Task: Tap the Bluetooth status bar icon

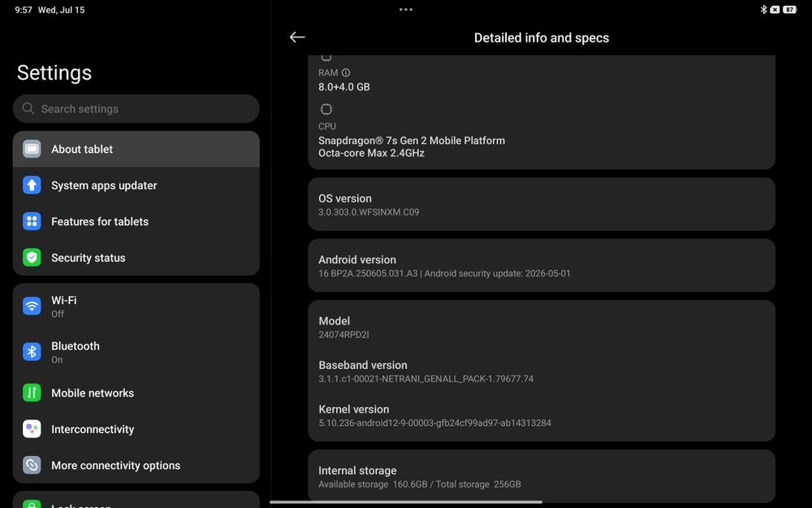Action: (763, 9)
